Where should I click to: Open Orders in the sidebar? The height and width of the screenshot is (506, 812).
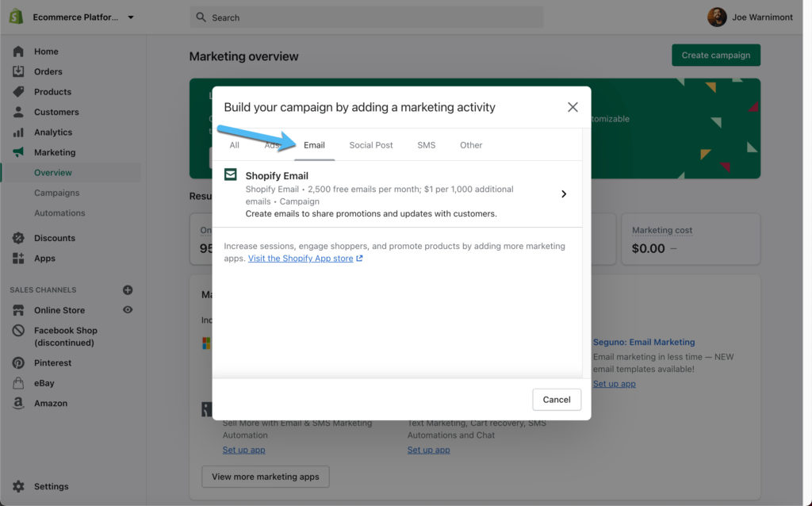pyautogui.click(x=48, y=71)
